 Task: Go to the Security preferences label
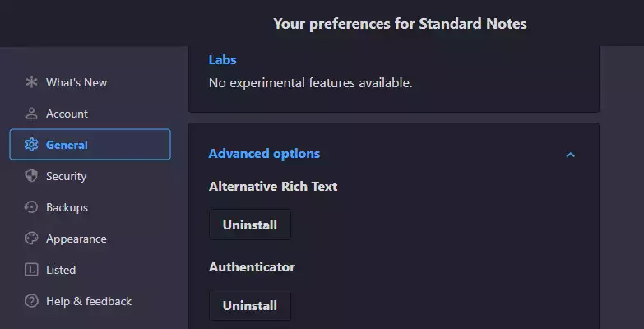66,176
